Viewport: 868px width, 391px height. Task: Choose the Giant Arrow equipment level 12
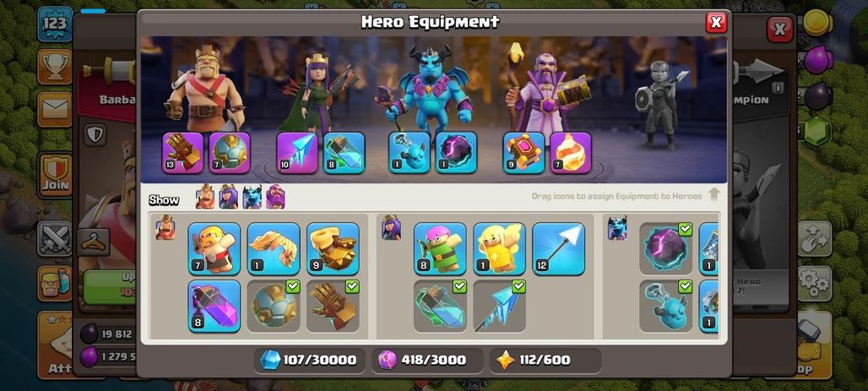click(x=559, y=248)
